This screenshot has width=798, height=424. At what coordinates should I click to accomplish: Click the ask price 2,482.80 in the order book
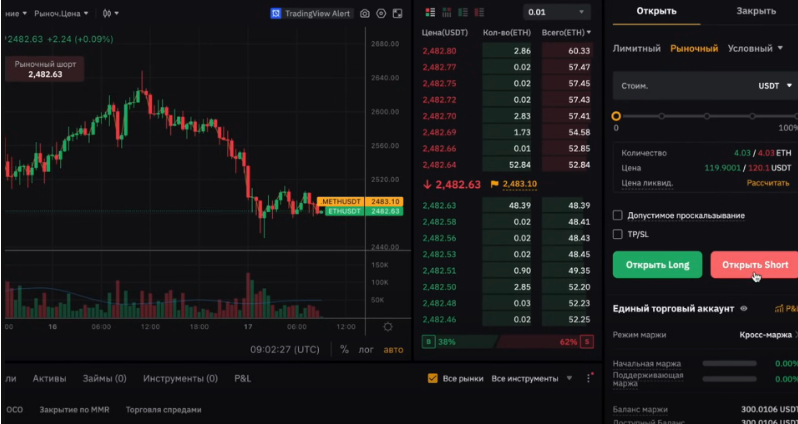pyautogui.click(x=439, y=51)
